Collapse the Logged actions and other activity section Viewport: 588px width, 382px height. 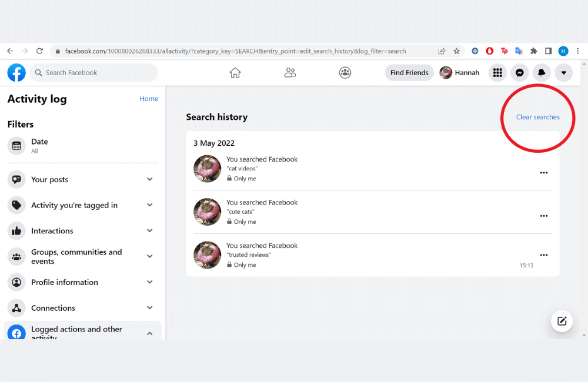coord(149,332)
